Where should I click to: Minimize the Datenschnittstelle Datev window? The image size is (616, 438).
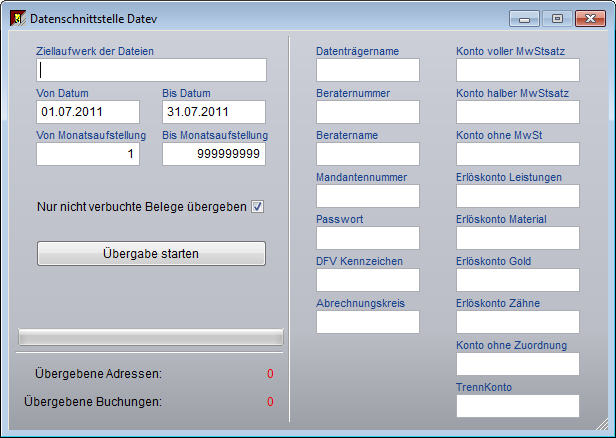click(x=524, y=18)
